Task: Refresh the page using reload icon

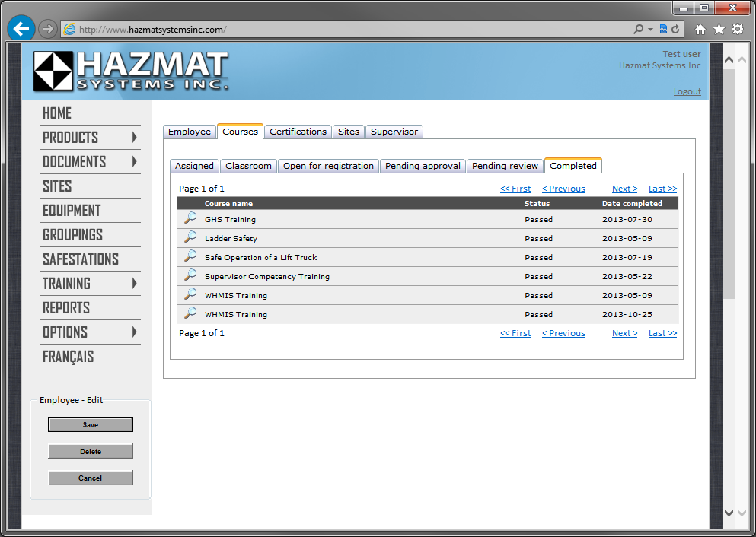Action: 675,30
